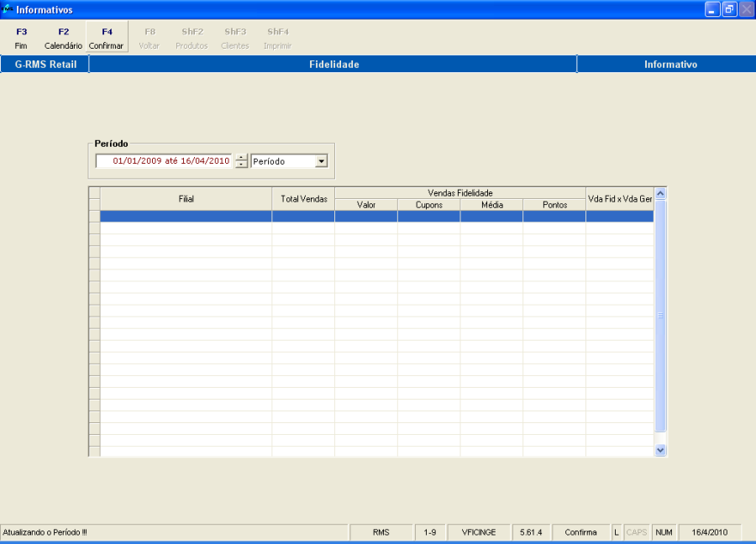Screen dimensions: 756x544
Task: Select the Informativo header panel
Action: tap(667, 65)
